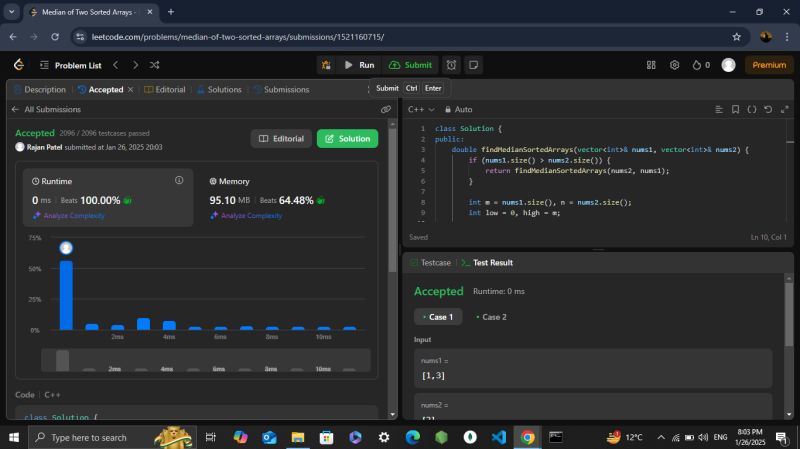Show hidden system tray icons
The width and height of the screenshot is (800, 449).
[661, 437]
